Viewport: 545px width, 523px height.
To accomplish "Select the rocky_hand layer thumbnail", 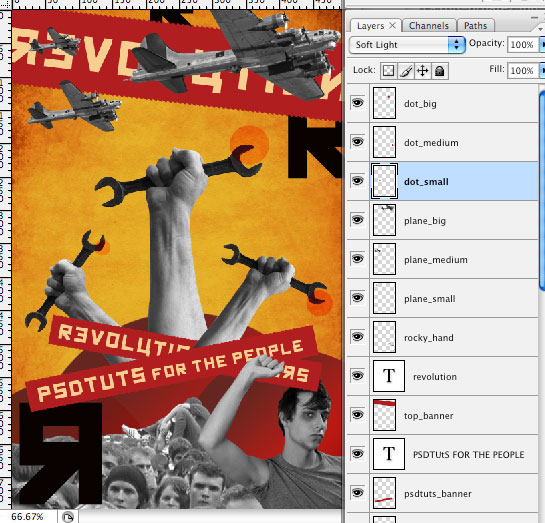I will 384,337.
